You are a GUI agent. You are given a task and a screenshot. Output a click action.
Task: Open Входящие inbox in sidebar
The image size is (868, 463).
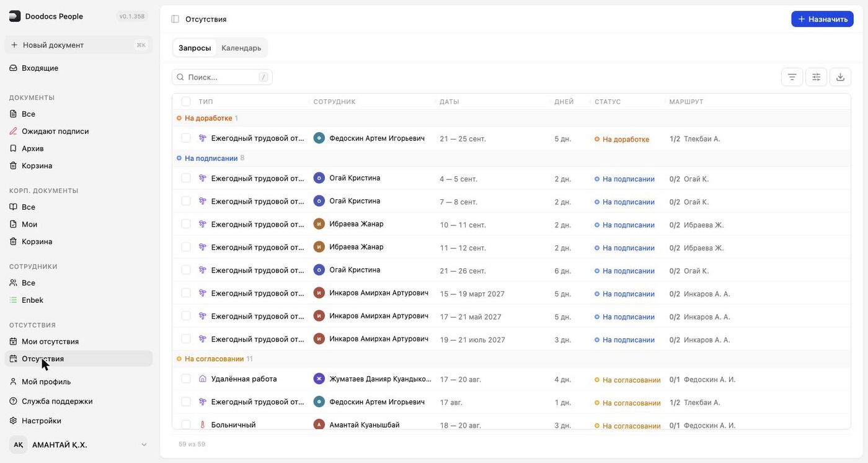[78, 68]
